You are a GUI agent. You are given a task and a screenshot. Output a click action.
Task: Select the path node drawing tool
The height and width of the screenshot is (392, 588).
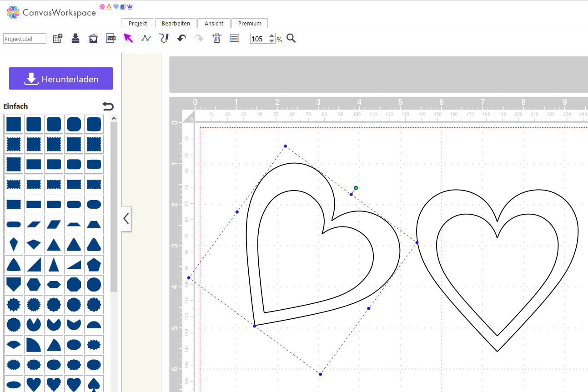(x=146, y=38)
